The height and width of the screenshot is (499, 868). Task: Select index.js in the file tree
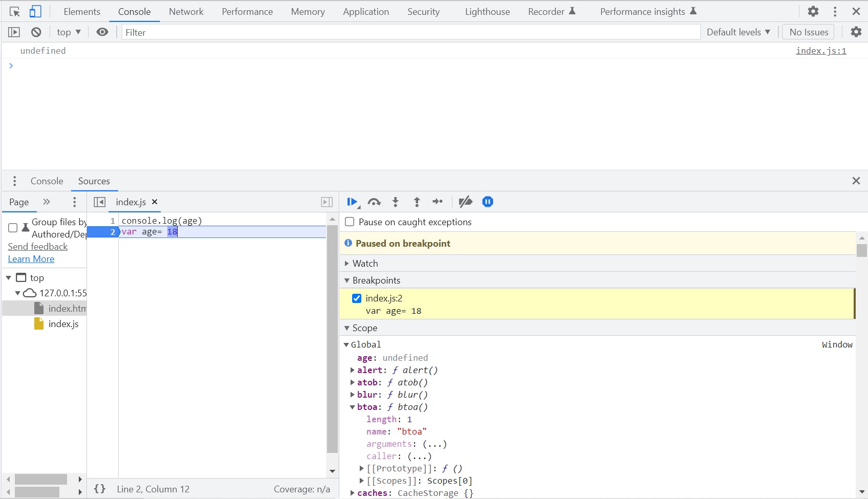click(63, 324)
